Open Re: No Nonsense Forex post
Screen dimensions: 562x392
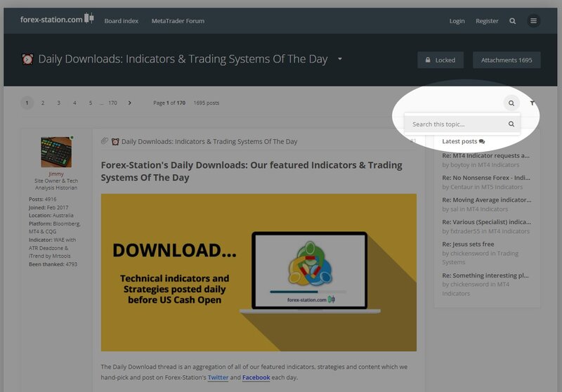(486, 178)
